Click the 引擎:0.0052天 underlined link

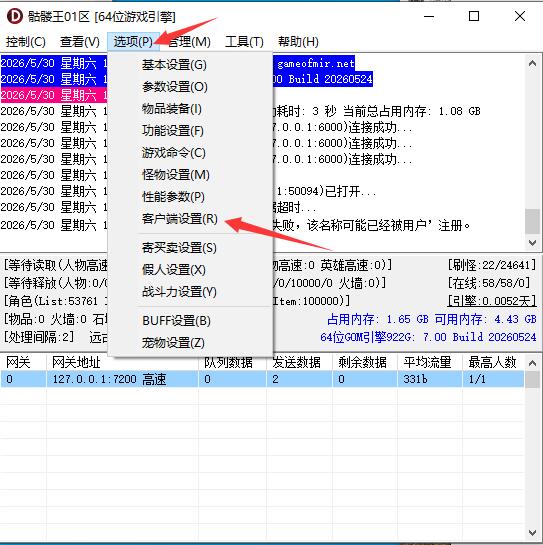tap(492, 301)
